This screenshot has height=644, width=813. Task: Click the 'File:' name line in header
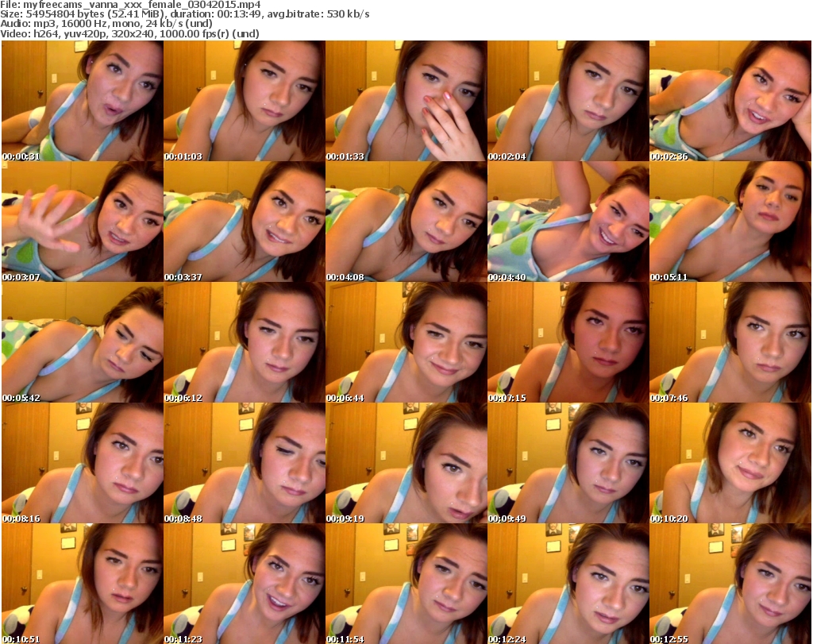tap(130, 5)
